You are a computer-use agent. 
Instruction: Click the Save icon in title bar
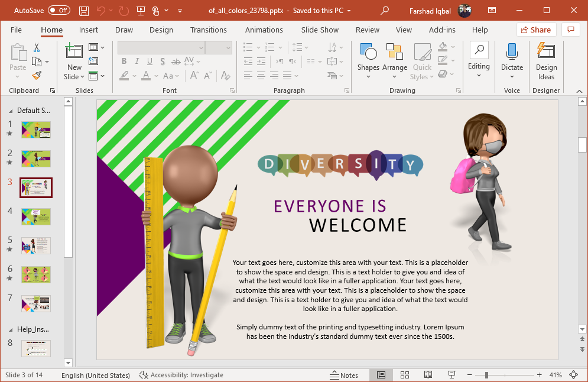coord(84,11)
